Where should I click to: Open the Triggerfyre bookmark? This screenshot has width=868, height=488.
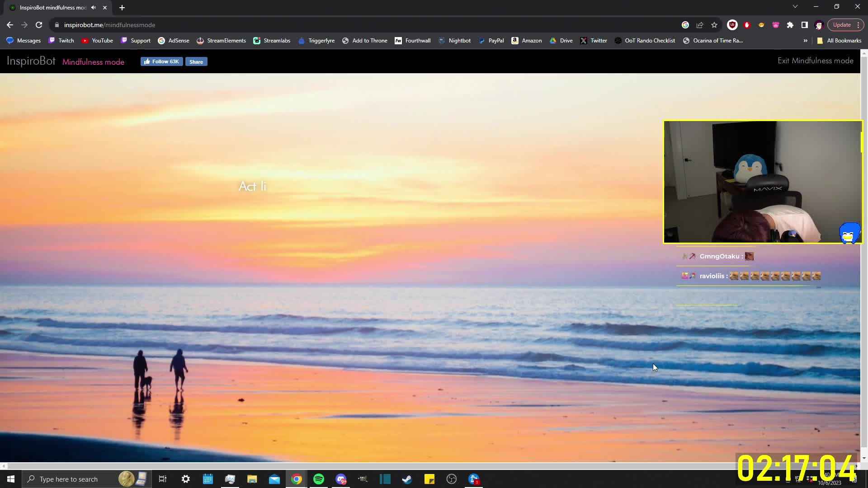(x=316, y=41)
